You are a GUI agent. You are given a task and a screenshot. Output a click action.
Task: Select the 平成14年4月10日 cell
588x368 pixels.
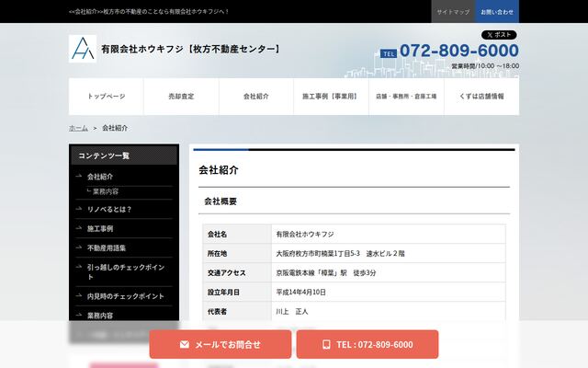coord(389,293)
